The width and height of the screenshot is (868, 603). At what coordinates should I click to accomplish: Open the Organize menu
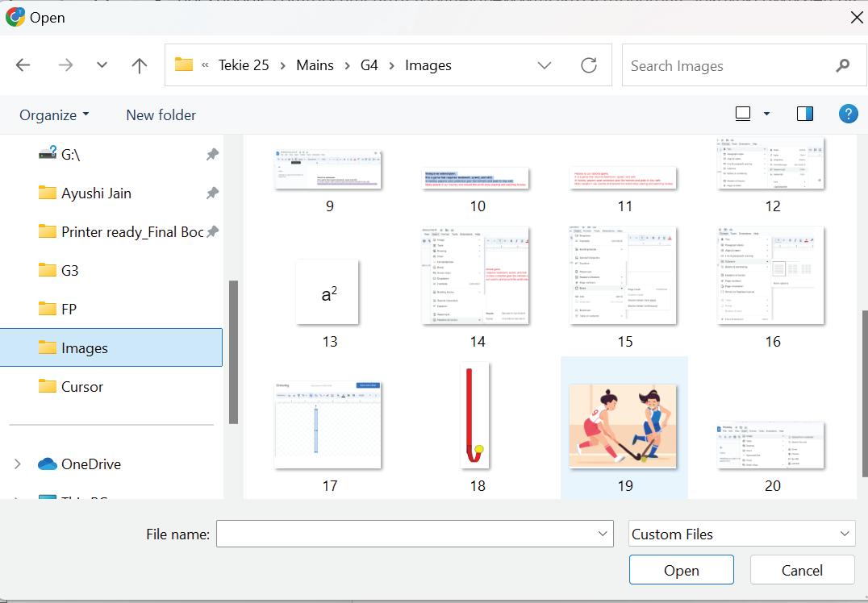[54, 115]
